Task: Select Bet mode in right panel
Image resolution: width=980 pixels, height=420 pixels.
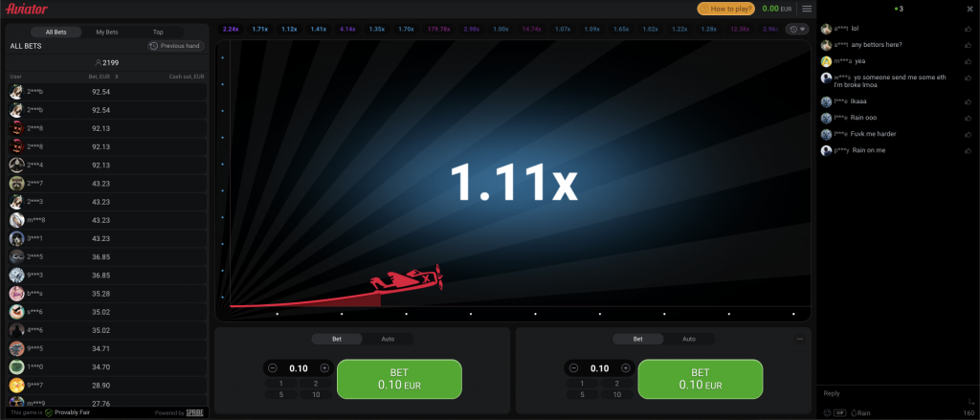Action: point(638,339)
